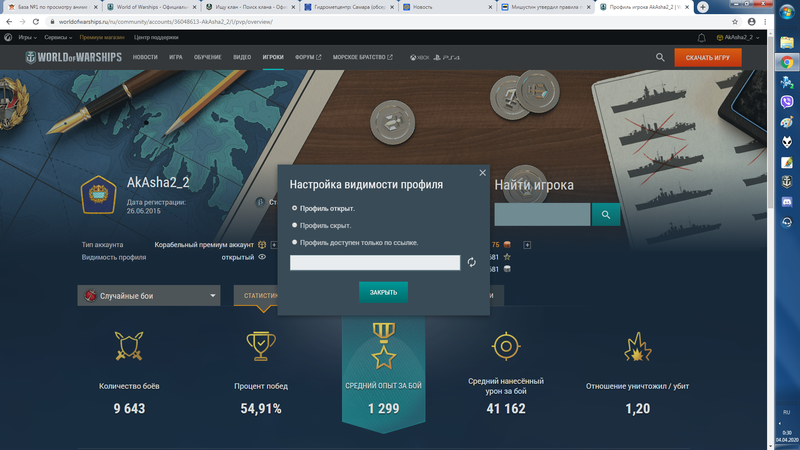Screen dimensions: 800x450
Task: Click the Wargaming logo icon
Action: coord(8,37)
